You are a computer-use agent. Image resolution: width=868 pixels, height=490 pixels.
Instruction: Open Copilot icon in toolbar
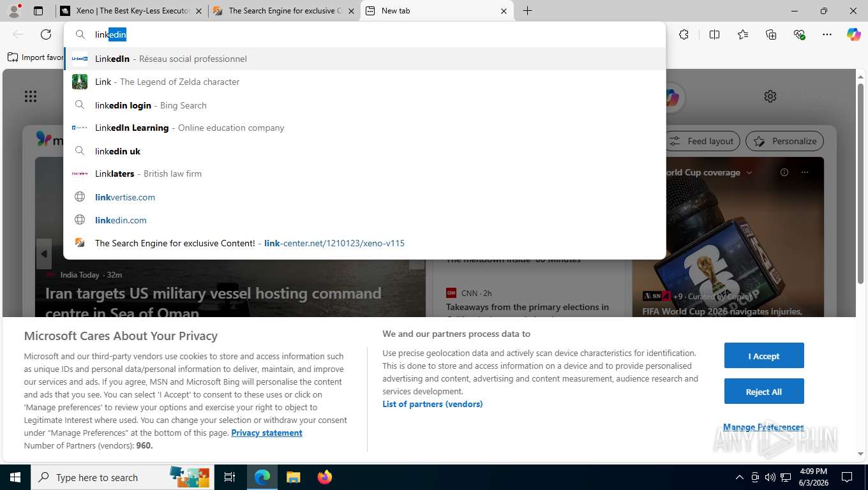(854, 34)
